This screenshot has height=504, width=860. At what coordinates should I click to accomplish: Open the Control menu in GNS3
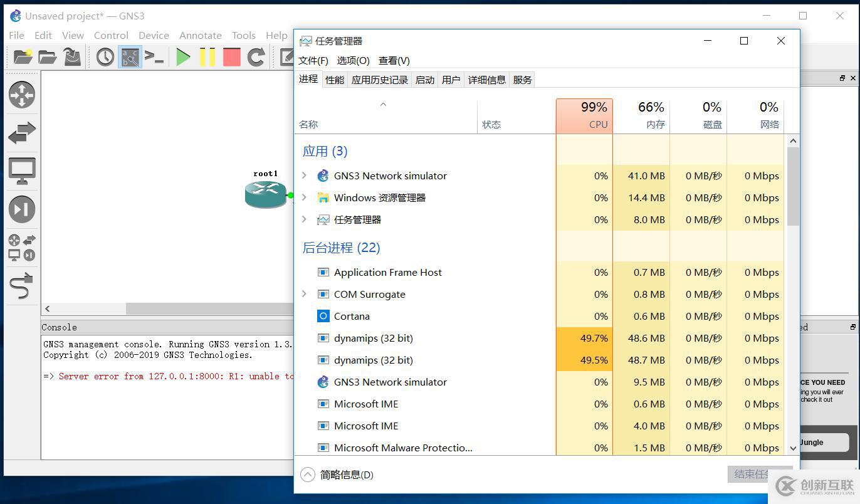pos(111,35)
